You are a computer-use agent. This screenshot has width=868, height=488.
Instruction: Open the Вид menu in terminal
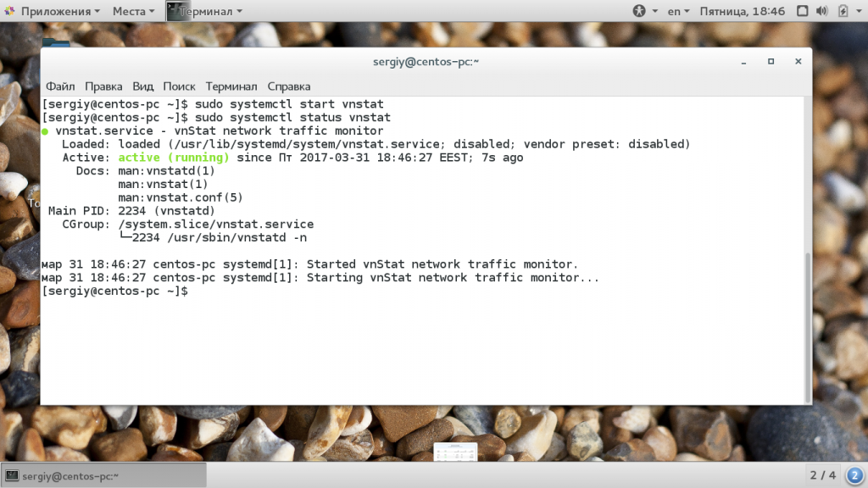point(143,86)
